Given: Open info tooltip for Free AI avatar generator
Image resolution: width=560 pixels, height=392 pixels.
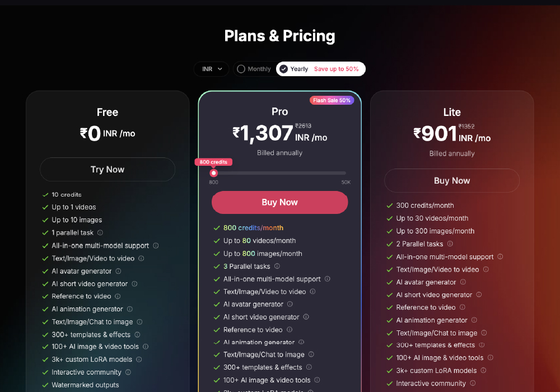Looking at the screenshot, I should tap(118, 271).
